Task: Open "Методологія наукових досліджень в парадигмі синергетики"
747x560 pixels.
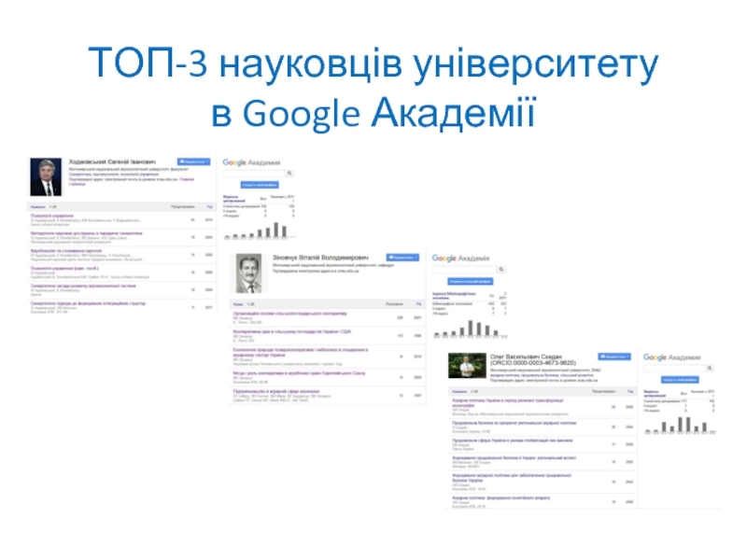Action: tap(87, 233)
